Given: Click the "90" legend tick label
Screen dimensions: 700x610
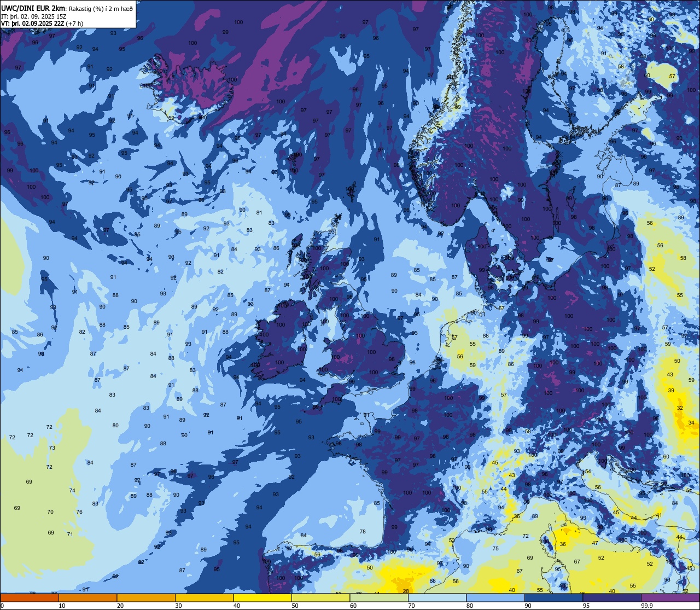Looking at the screenshot, I should [x=528, y=606].
